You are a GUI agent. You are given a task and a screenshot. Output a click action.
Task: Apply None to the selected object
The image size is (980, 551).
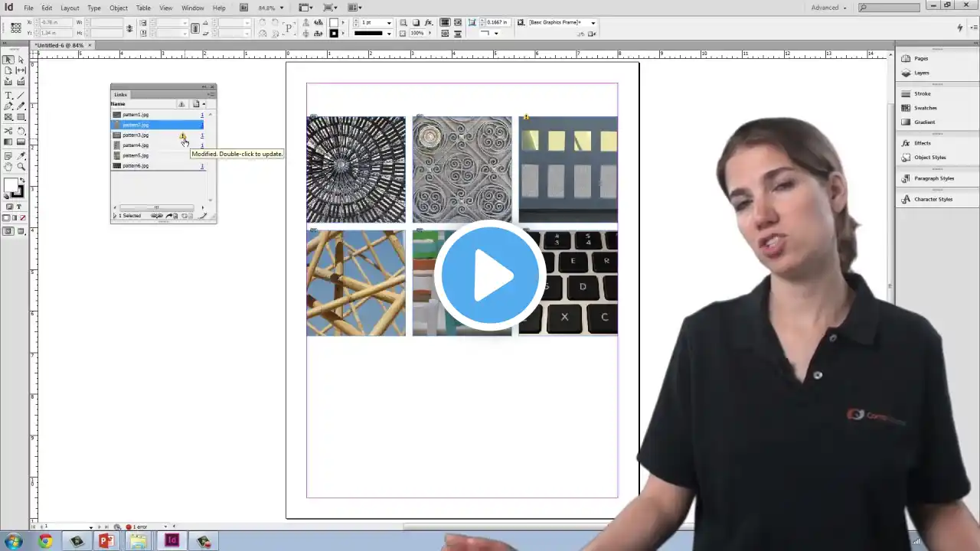point(22,218)
